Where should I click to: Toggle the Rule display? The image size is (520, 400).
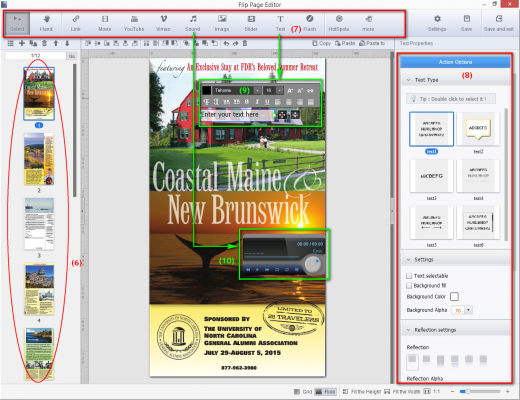coord(325,391)
